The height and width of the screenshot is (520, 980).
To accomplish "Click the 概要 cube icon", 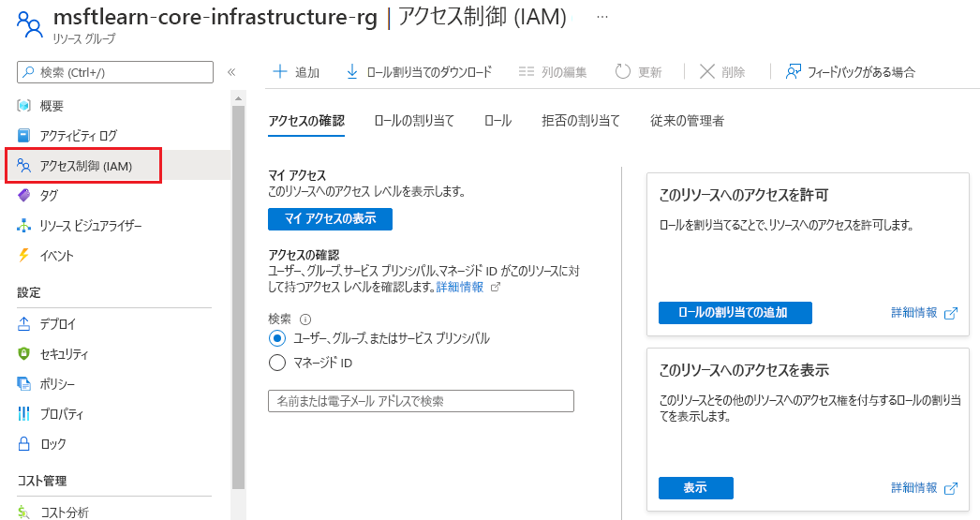I will (23, 106).
